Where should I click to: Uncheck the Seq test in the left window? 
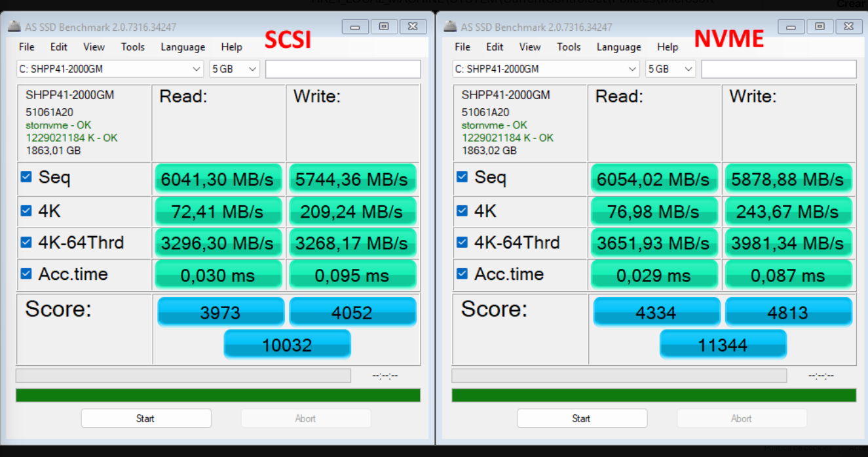point(26,177)
